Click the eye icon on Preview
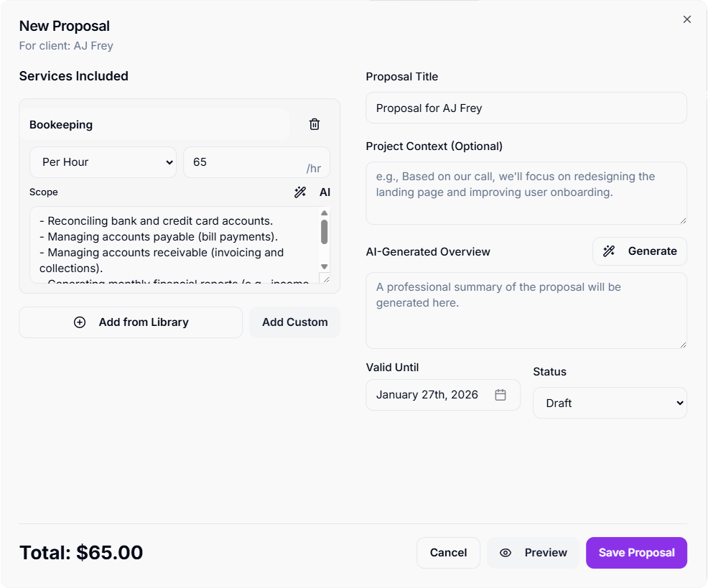The width and height of the screenshot is (708, 588). pos(506,553)
